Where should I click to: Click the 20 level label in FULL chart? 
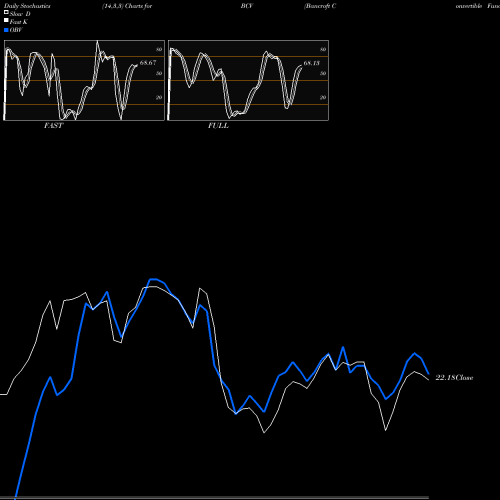click(323, 97)
